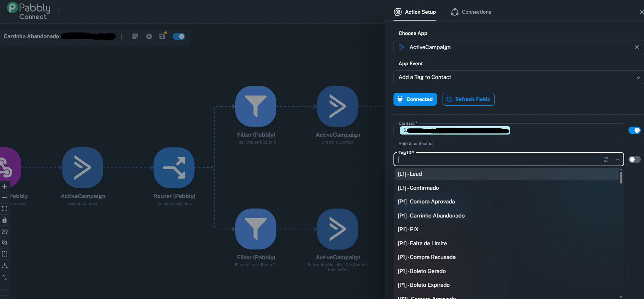Close the action setup side panel
The image size is (644, 299).
[x=641, y=12]
